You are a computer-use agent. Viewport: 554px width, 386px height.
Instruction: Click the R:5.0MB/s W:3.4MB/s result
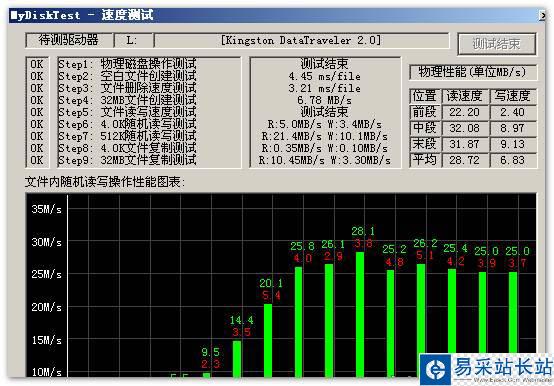(325, 124)
